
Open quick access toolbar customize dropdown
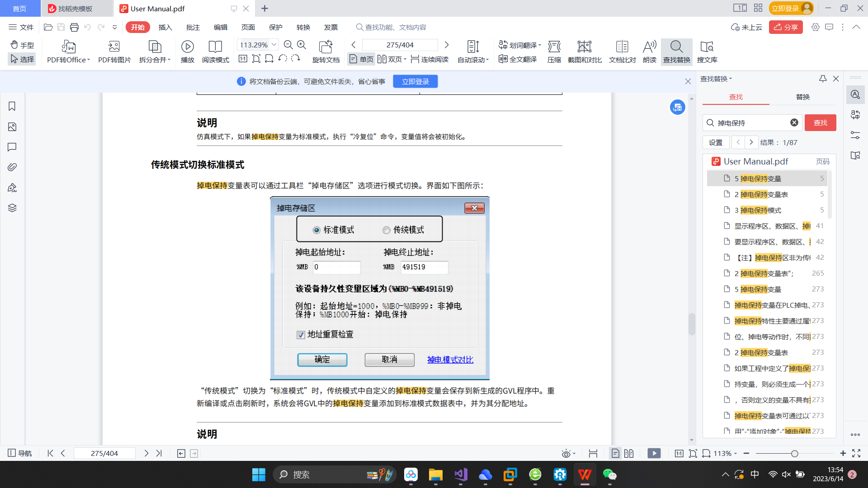pos(115,27)
